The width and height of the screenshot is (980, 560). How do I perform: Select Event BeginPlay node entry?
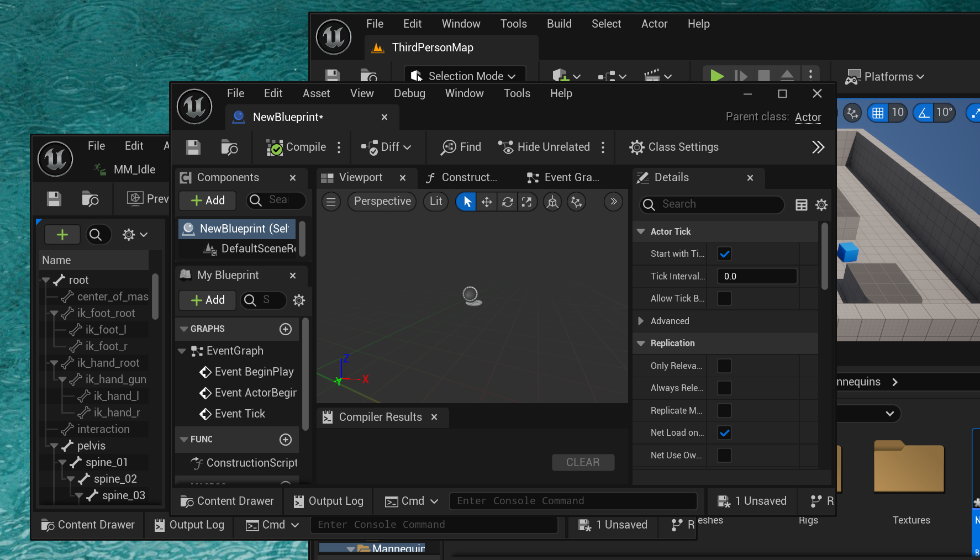pos(246,372)
